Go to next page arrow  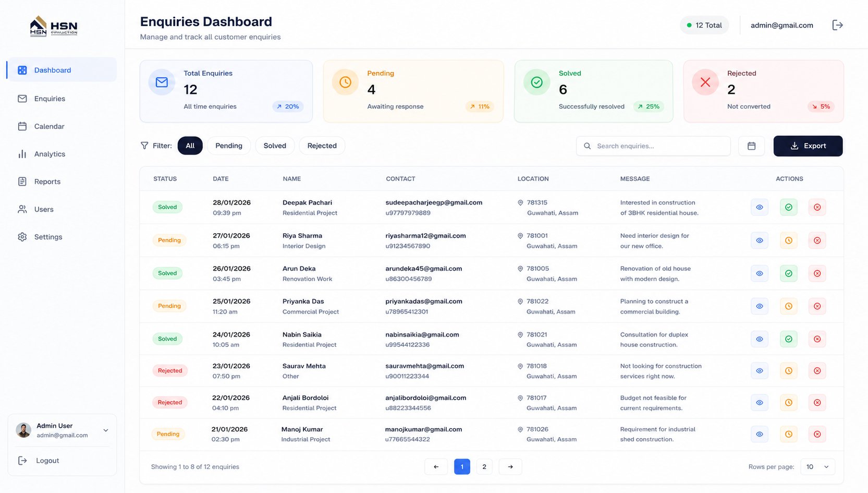coord(510,467)
